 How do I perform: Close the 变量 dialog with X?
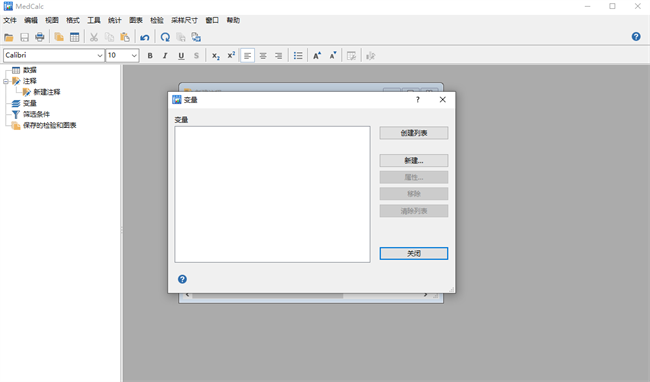[x=443, y=99]
